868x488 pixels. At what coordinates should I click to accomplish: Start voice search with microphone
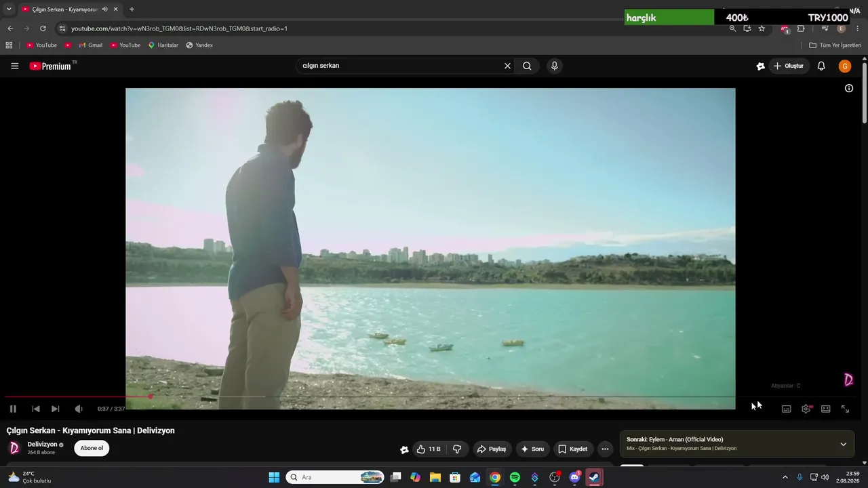tap(555, 66)
